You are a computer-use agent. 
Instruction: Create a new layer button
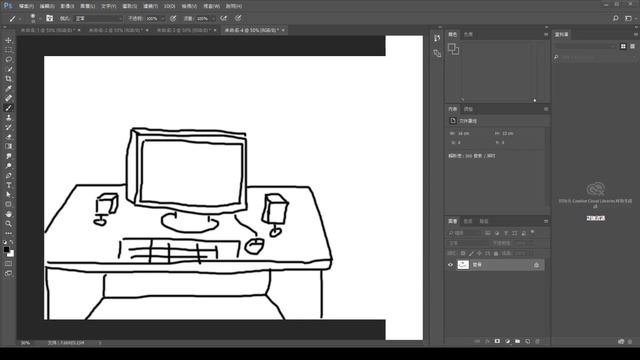click(x=527, y=341)
